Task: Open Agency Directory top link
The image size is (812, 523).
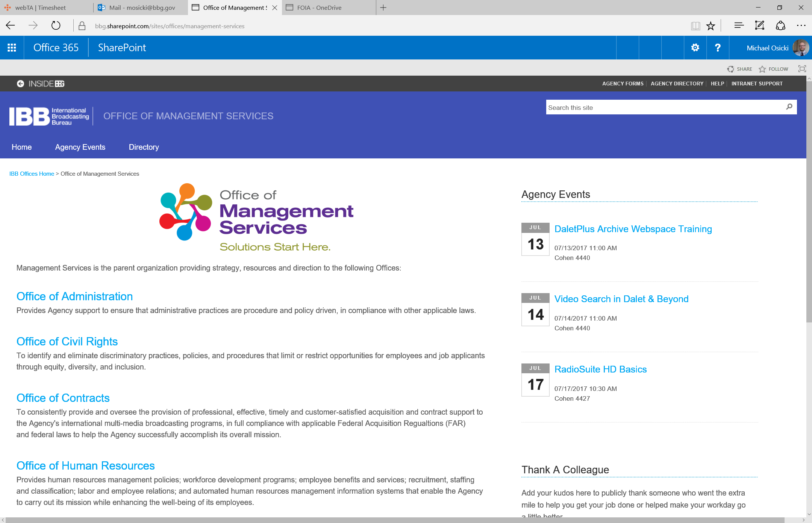Action: pos(677,84)
